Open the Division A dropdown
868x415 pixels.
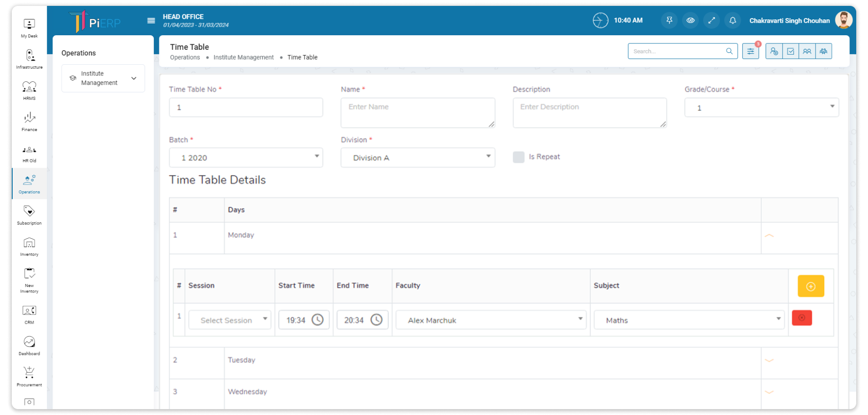[x=417, y=158]
